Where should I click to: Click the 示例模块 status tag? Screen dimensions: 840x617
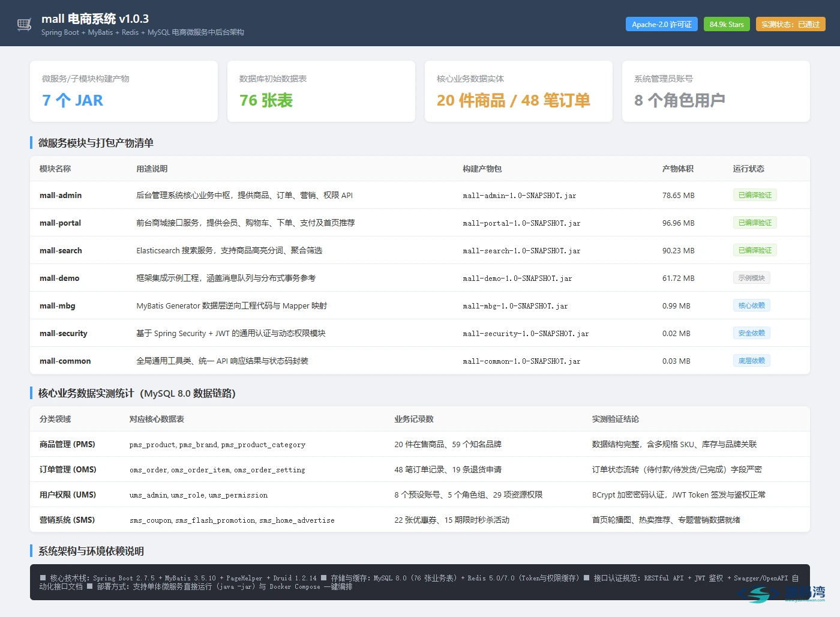[x=751, y=278]
